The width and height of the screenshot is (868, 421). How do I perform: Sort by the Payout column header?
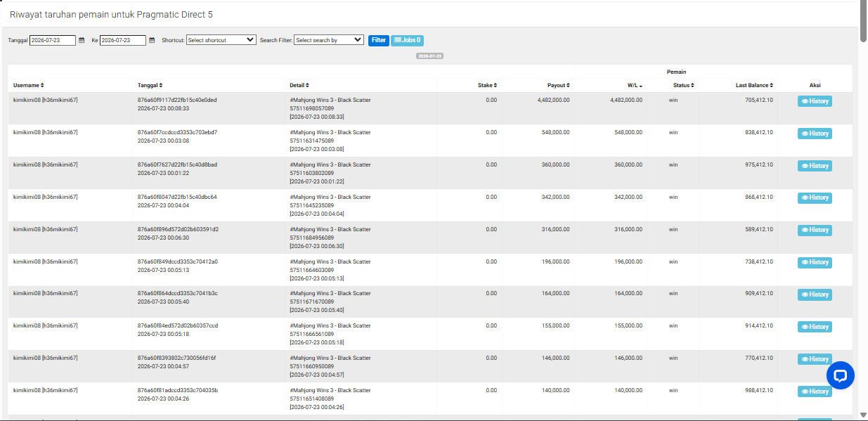tap(559, 85)
